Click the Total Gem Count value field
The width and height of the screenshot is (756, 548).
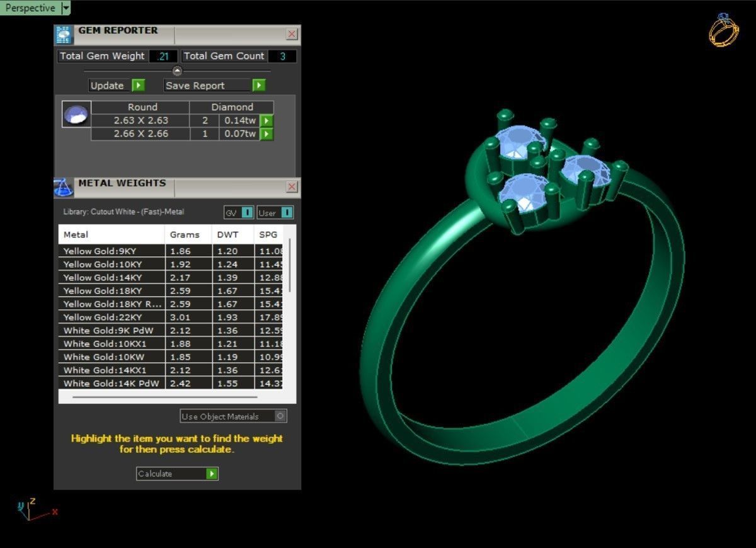(x=282, y=56)
